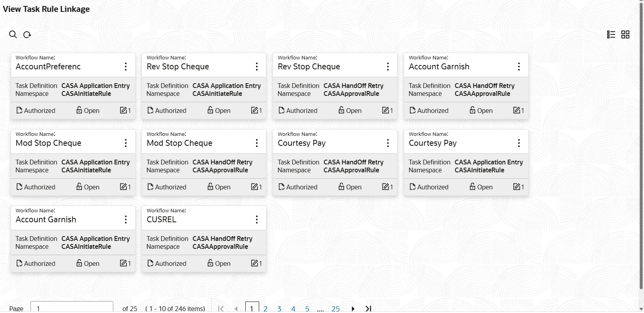Screen dimensions: 644x313
Task: Refresh the task rule linkage list
Action: click(x=27, y=34)
